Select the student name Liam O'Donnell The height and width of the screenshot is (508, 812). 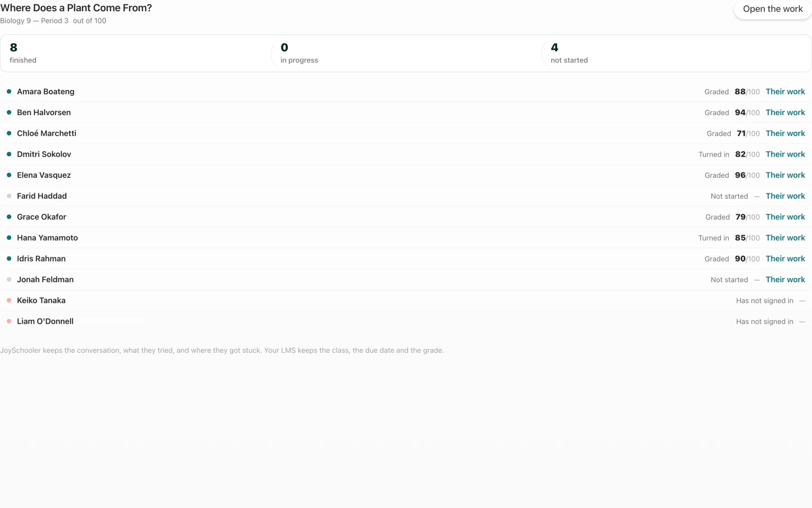45,322
